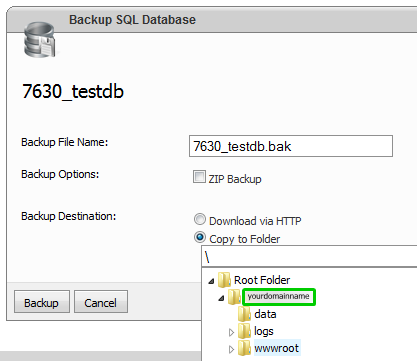Select Copy to Folder radio option

[x=200, y=238]
